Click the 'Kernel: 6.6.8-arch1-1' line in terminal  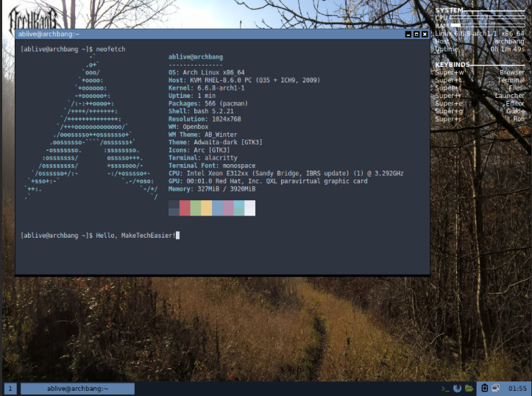coord(206,88)
